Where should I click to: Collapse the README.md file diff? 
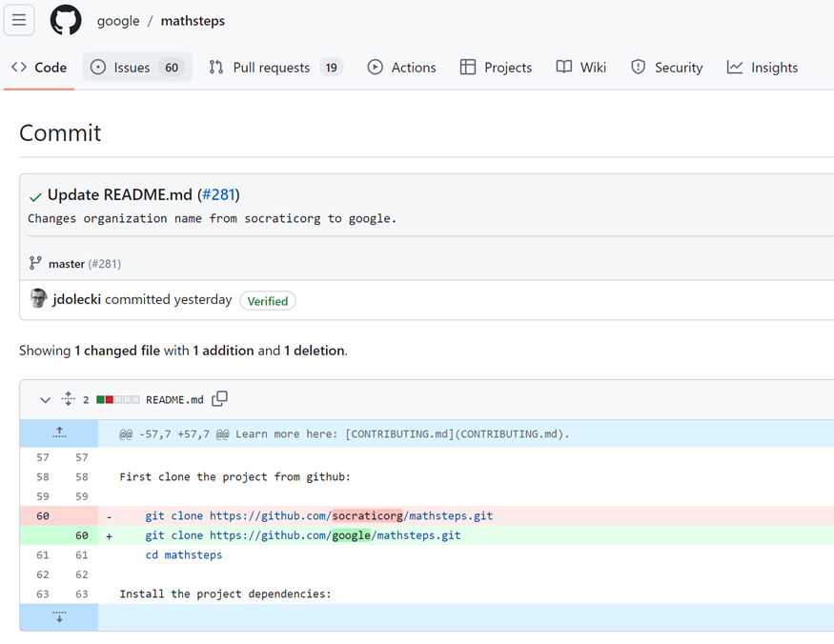point(45,400)
